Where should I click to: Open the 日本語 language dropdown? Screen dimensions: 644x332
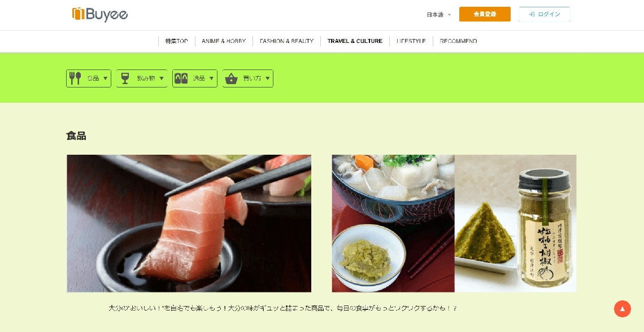point(438,14)
